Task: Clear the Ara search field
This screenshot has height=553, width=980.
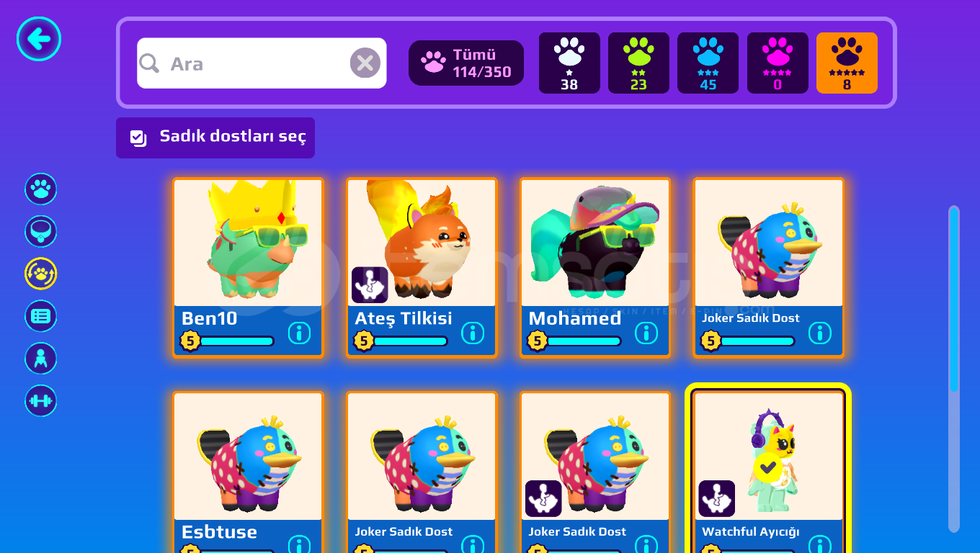Action: pos(365,63)
